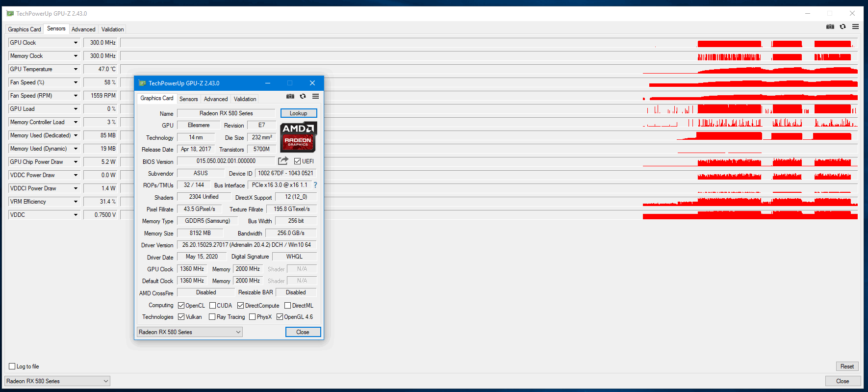
Task: Open the VDDC Power Draw sensor dropdown arrow
Action: (76, 175)
